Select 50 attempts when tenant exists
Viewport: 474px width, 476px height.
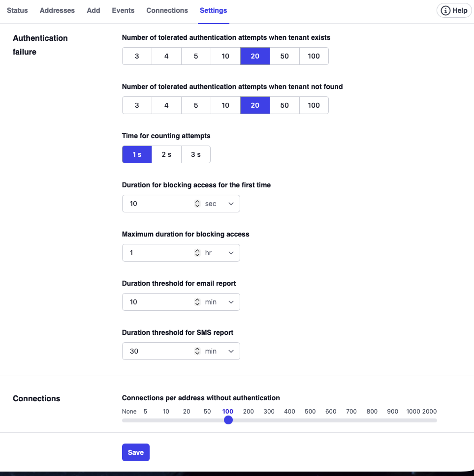click(284, 56)
